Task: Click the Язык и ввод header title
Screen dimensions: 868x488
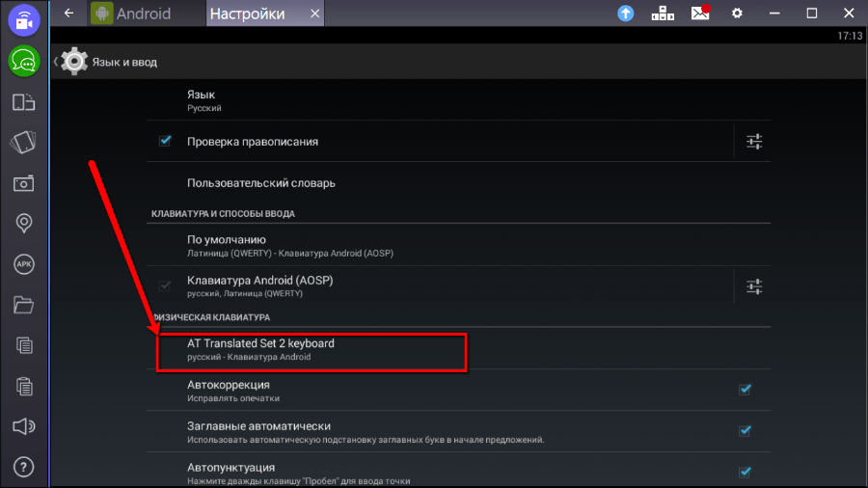Action: coord(124,62)
